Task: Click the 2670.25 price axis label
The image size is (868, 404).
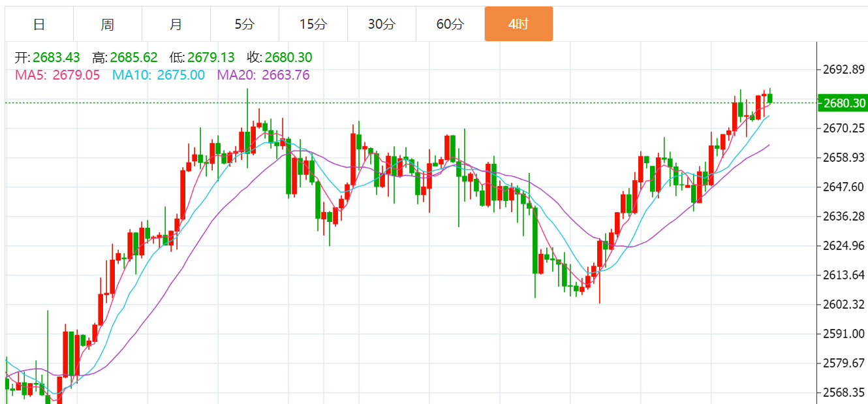Action: [844, 129]
